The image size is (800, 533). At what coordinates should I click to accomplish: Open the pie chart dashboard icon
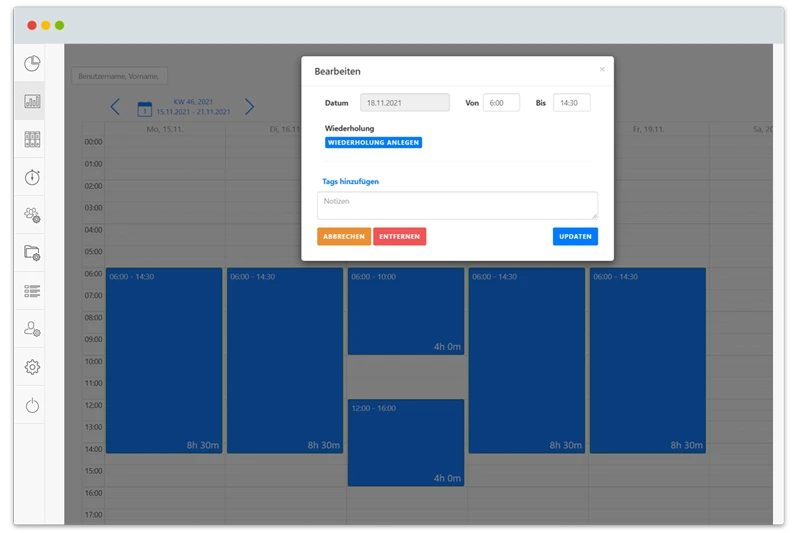tap(32, 64)
